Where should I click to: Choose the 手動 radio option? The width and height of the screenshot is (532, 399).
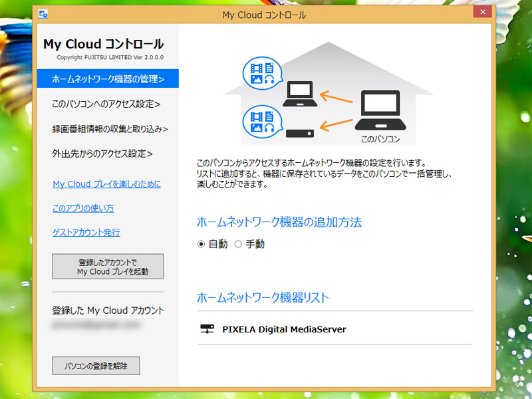point(238,244)
